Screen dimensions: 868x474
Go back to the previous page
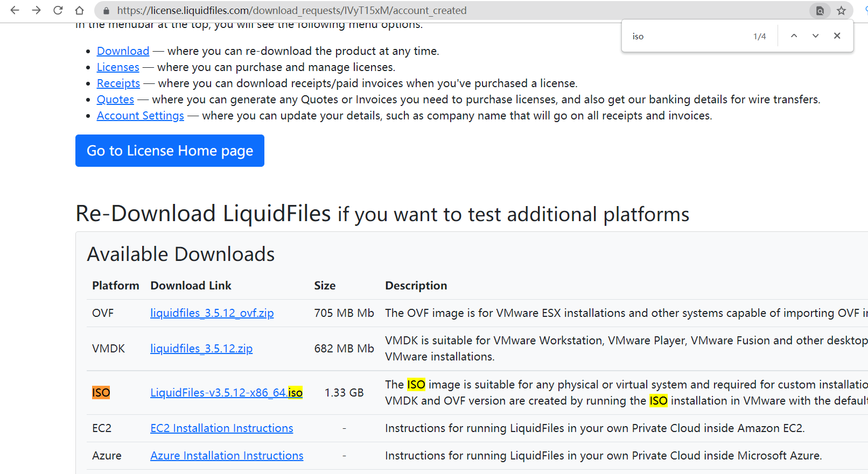point(15,10)
